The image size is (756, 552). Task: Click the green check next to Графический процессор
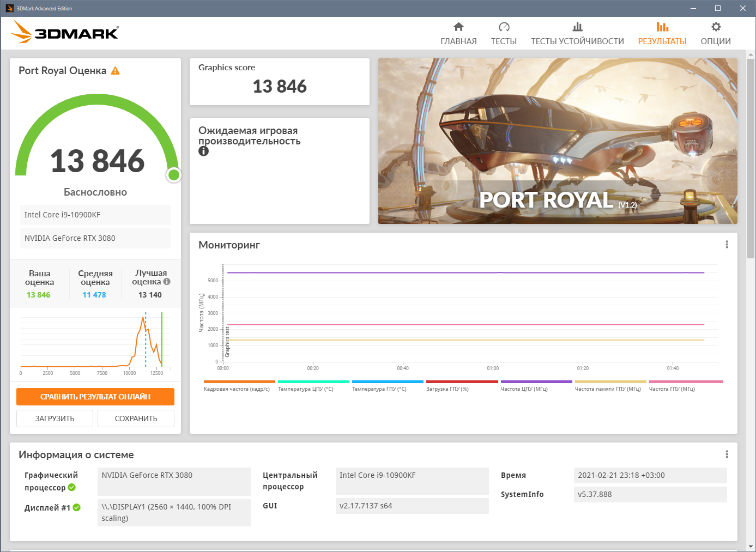pyautogui.click(x=72, y=488)
